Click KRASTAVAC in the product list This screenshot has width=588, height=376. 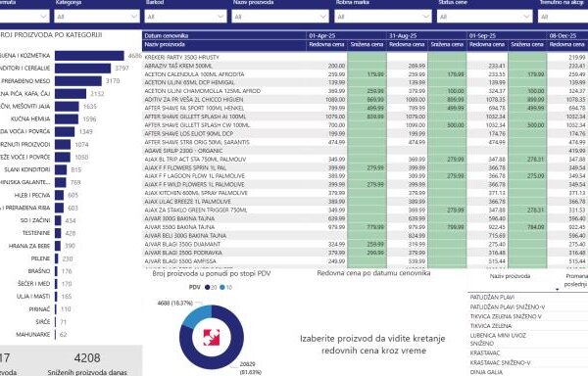point(484,352)
